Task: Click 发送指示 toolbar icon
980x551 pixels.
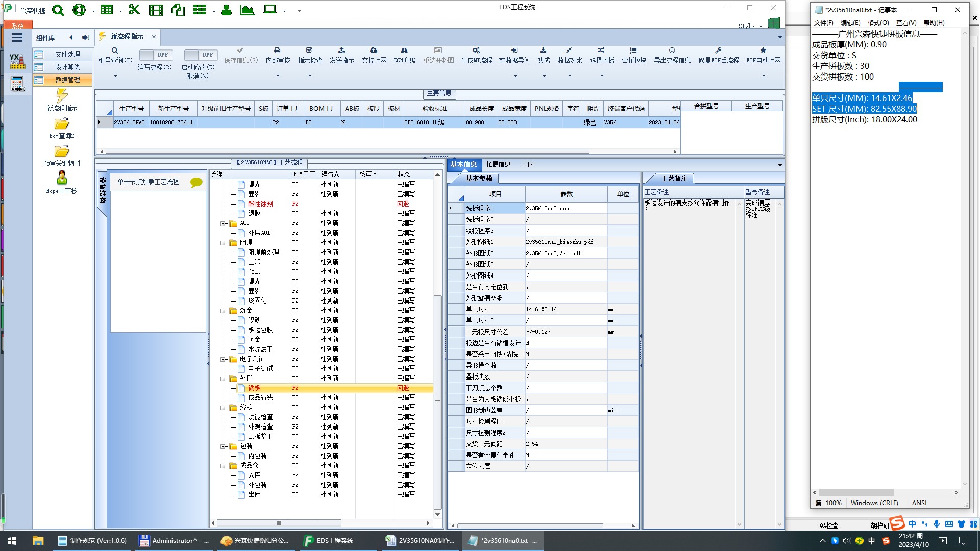Action: (x=341, y=51)
